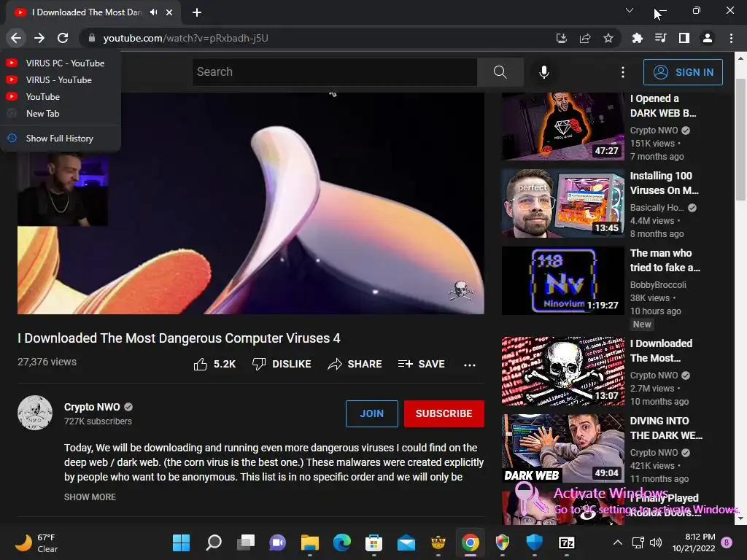This screenshot has width=747, height=560.
Task: Bookmark this page with star icon
Action: 608,38
